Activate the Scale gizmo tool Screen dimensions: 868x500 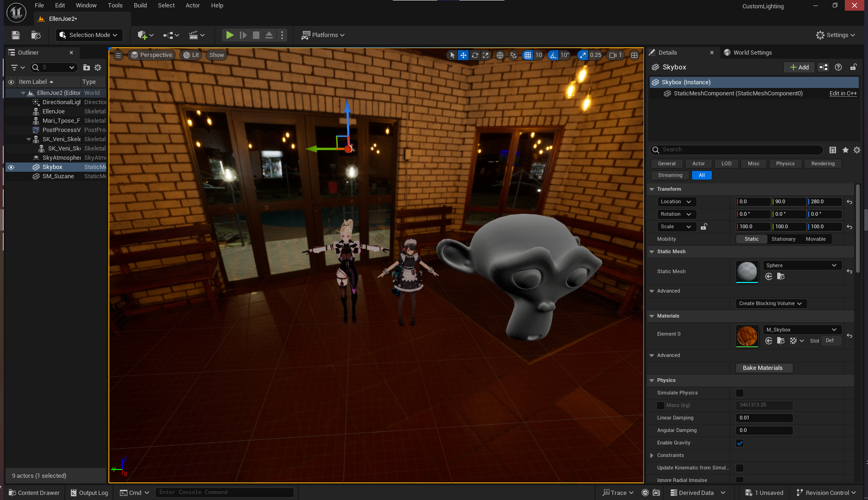(x=485, y=55)
